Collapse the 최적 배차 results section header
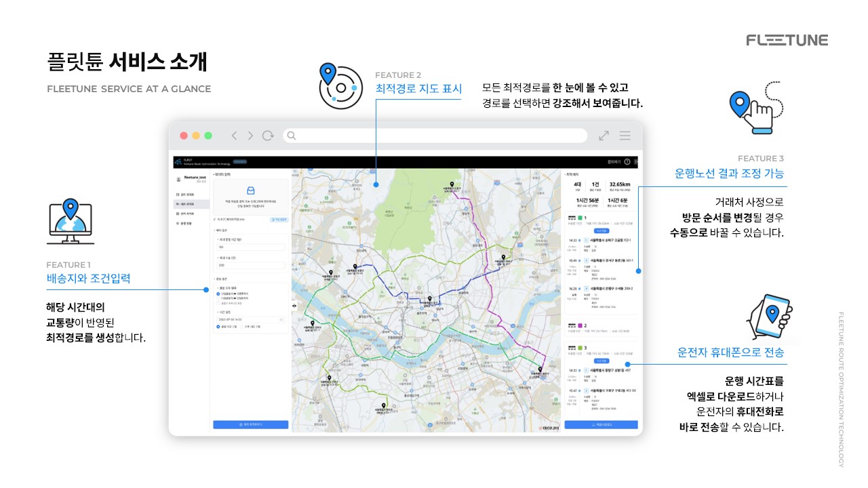Viewport: 868px width, 488px height. coord(572,174)
